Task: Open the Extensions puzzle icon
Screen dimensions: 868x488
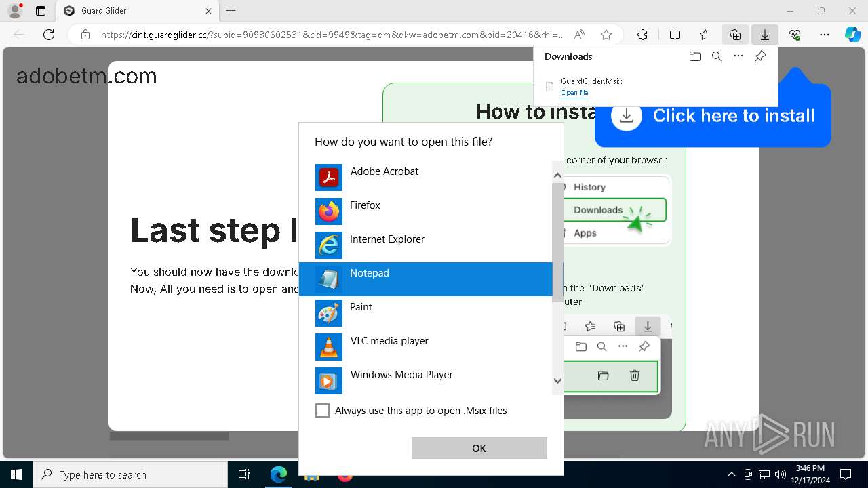Action: point(642,35)
